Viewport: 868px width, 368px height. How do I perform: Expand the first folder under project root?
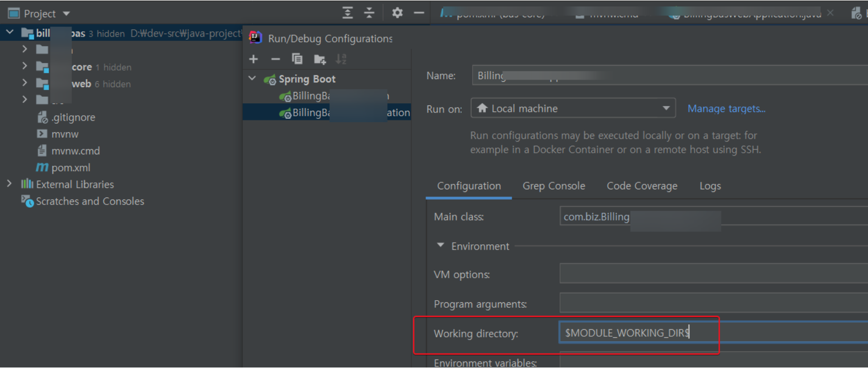pos(25,49)
